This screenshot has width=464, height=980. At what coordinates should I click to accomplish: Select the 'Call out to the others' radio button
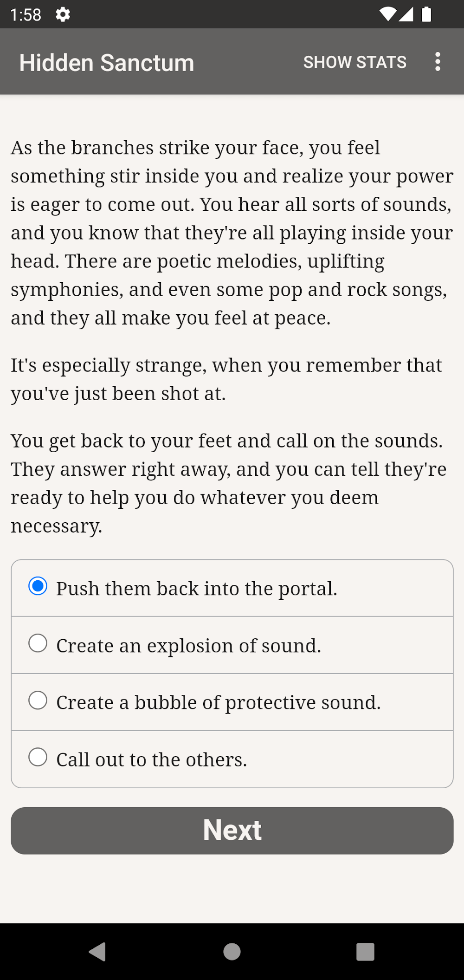(38, 757)
